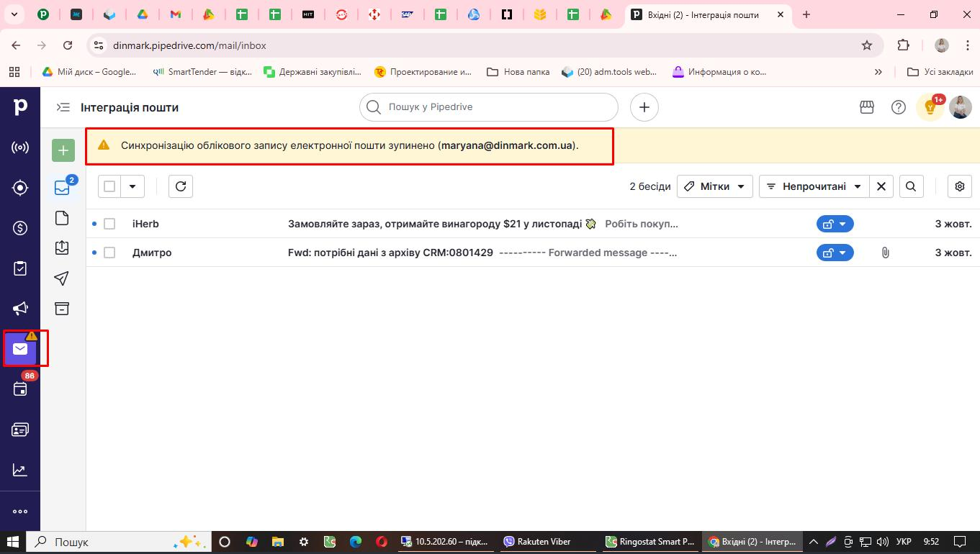
Task: Click quick add plus button
Action: point(644,107)
